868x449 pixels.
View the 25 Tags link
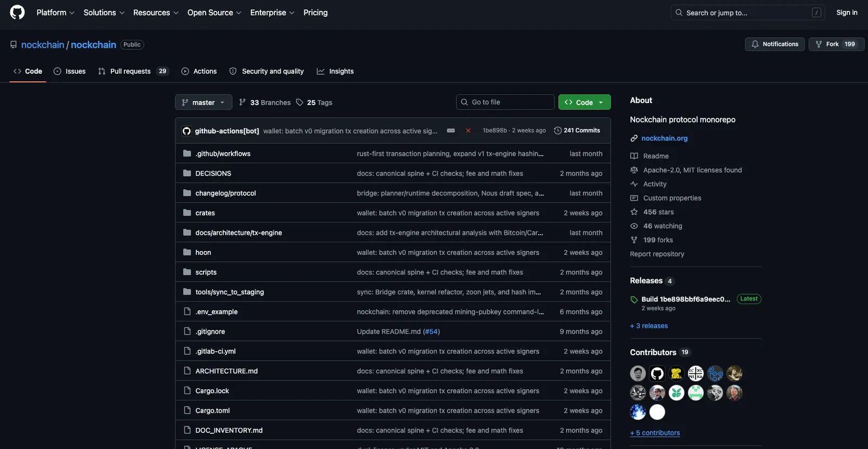tap(314, 102)
